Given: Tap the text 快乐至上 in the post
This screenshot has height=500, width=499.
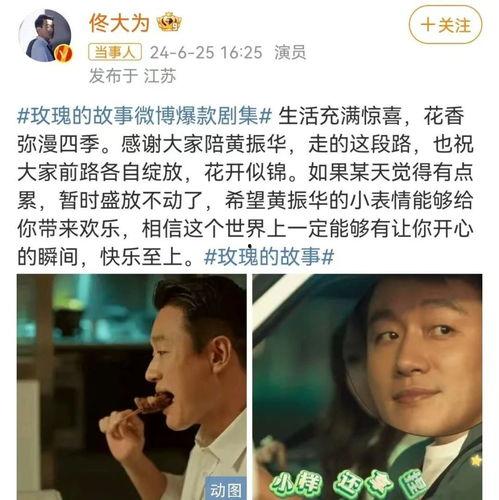Looking at the screenshot, I should (142, 257).
